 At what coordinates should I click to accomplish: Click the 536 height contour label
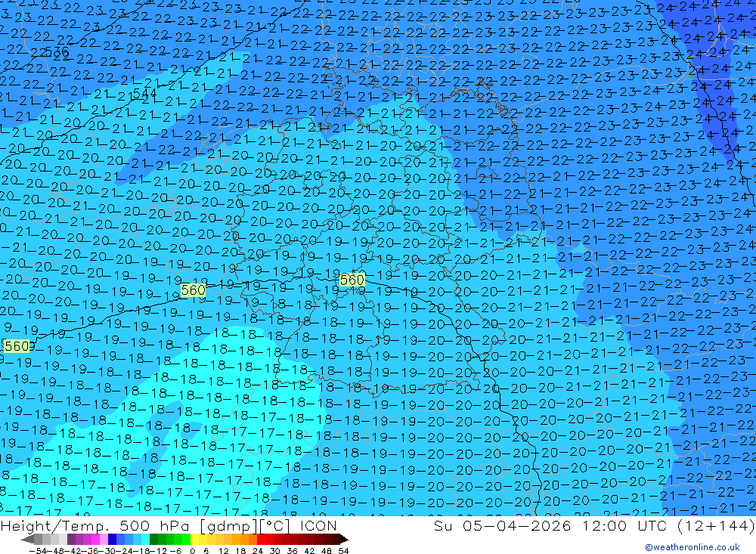[x=57, y=51]
